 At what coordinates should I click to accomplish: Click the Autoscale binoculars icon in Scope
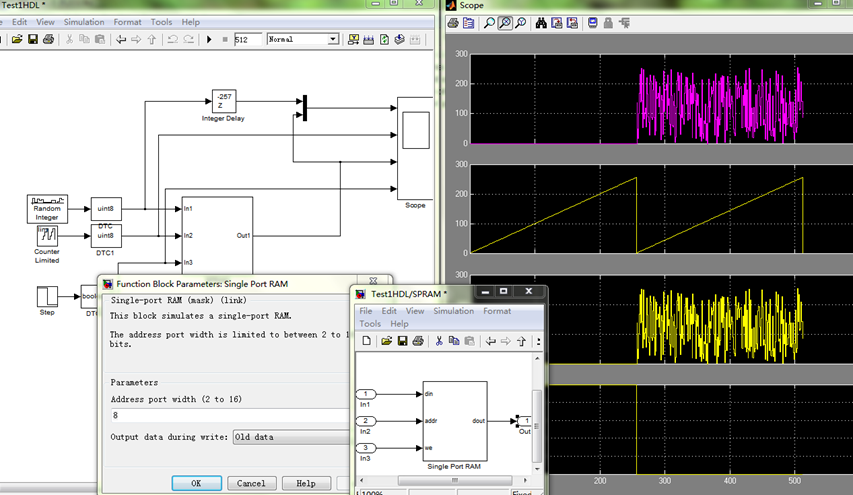pos(541,23)
